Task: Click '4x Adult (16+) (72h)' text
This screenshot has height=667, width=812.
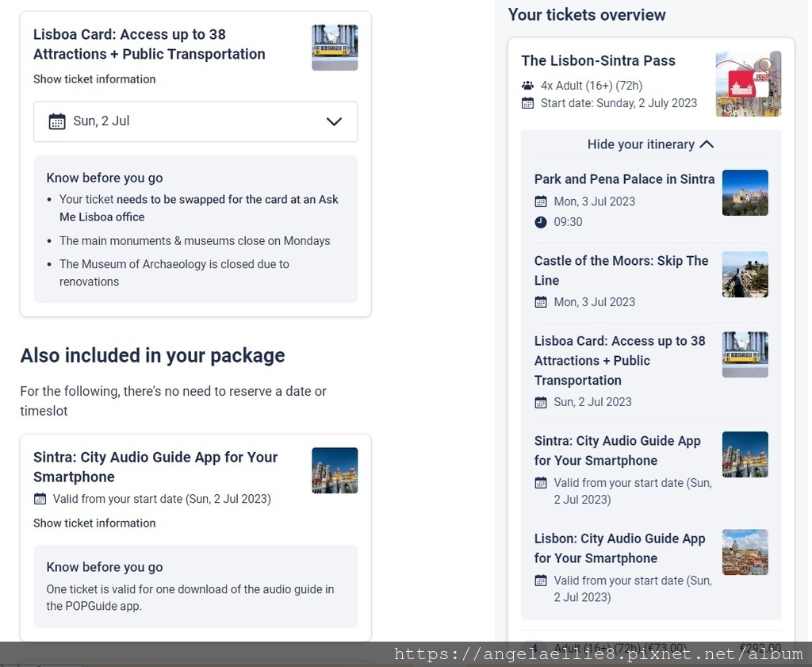Action: [x=592, y=86]
